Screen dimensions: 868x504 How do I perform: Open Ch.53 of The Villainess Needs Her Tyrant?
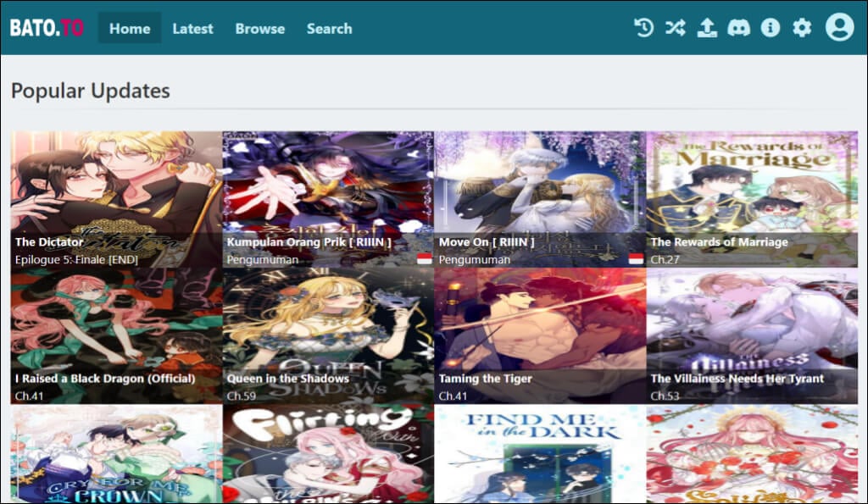(665, 396)
